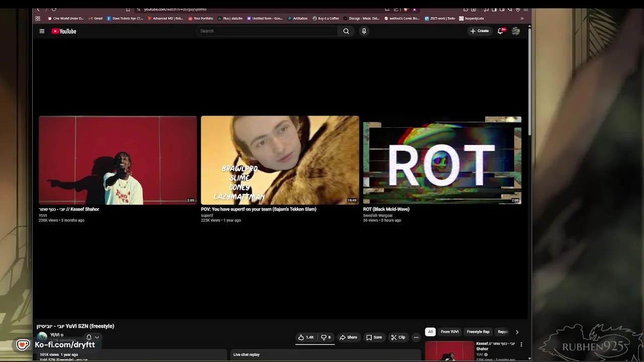Select the partly hidden Rappin filter chip
The image size is (644, 362).
tap(503, 332)
